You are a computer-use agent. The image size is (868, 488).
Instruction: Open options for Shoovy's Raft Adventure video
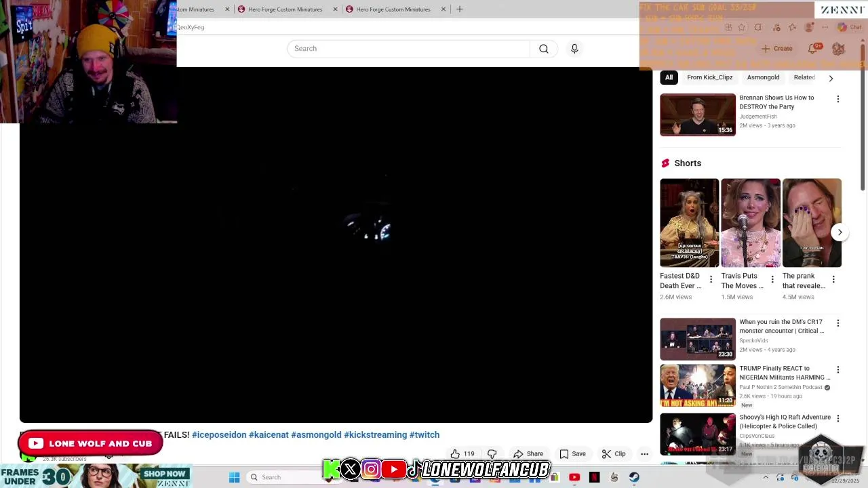tap(837, 419)
